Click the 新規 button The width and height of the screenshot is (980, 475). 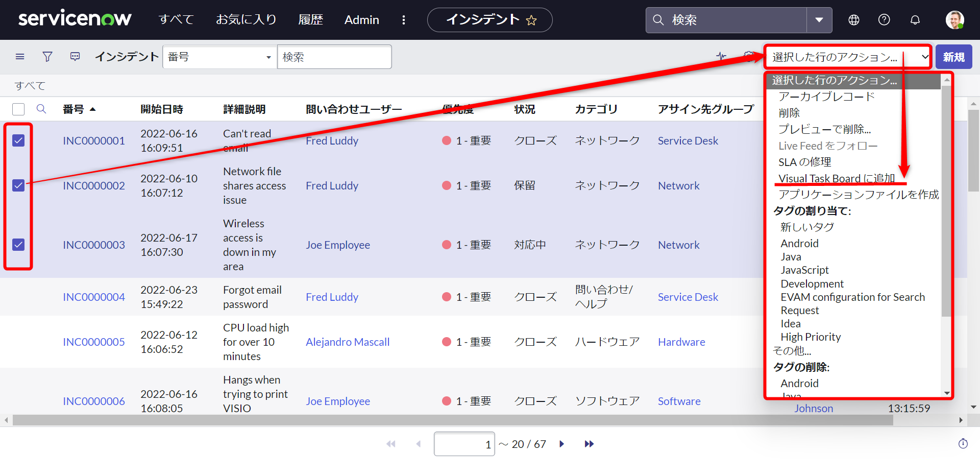[x=953, y=57]
